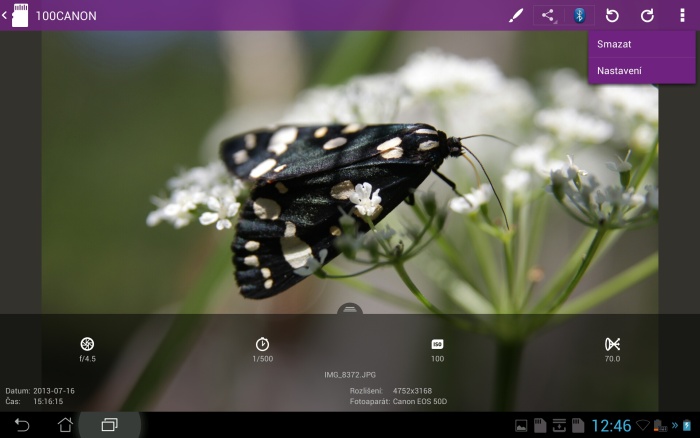
Task: Go back using the 100CANON folder icon
Action: [16, 16]
